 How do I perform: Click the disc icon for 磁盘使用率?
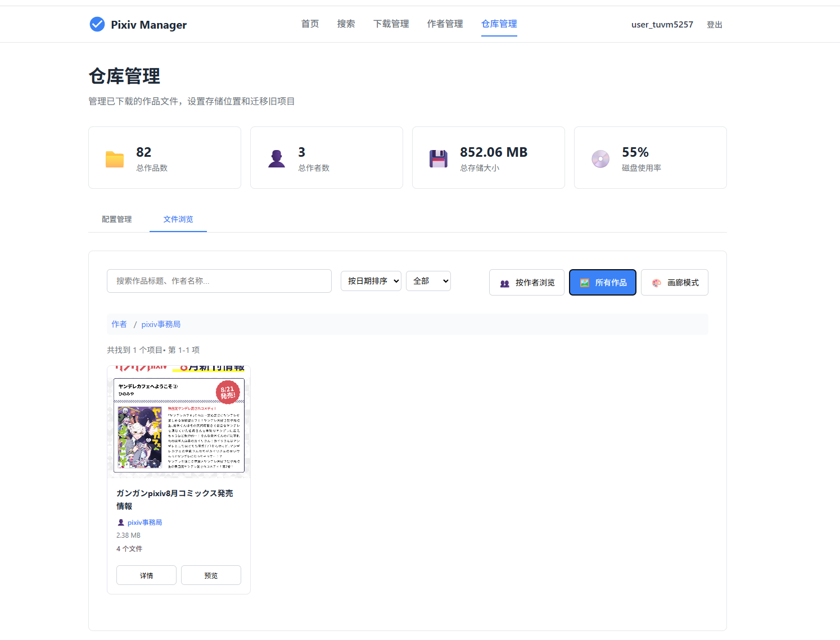(600, 159)
